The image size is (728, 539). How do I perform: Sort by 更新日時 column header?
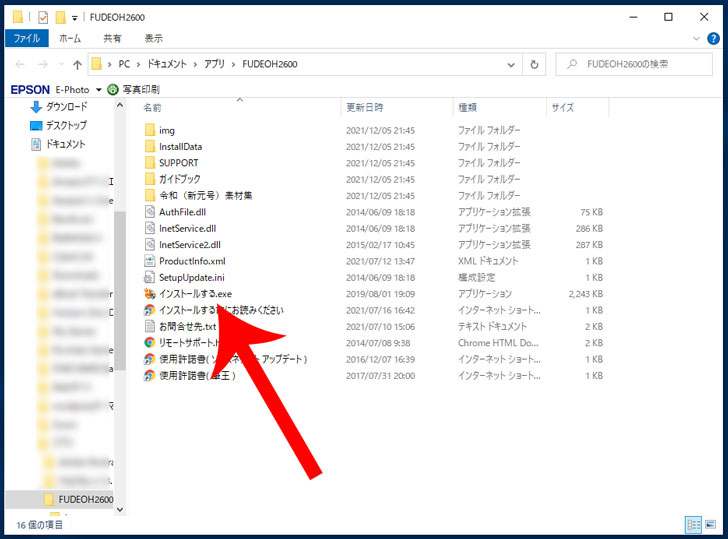pos(365,108)
